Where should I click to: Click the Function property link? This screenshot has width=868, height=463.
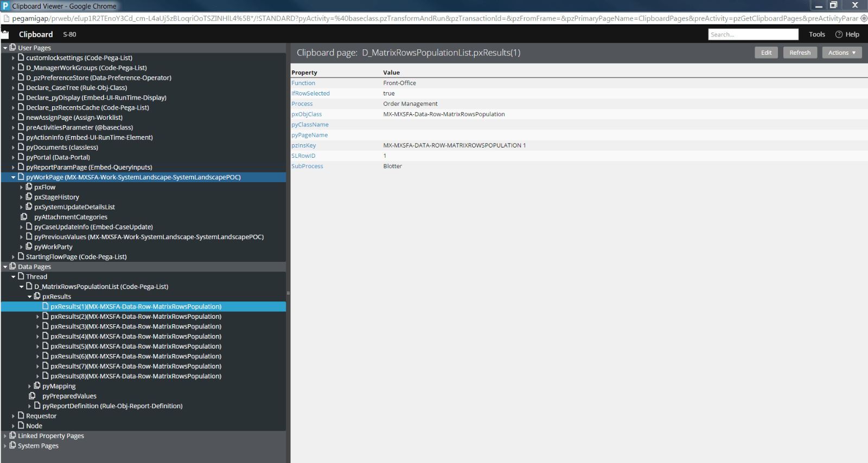pyautogui.click(x=303, y=83)
